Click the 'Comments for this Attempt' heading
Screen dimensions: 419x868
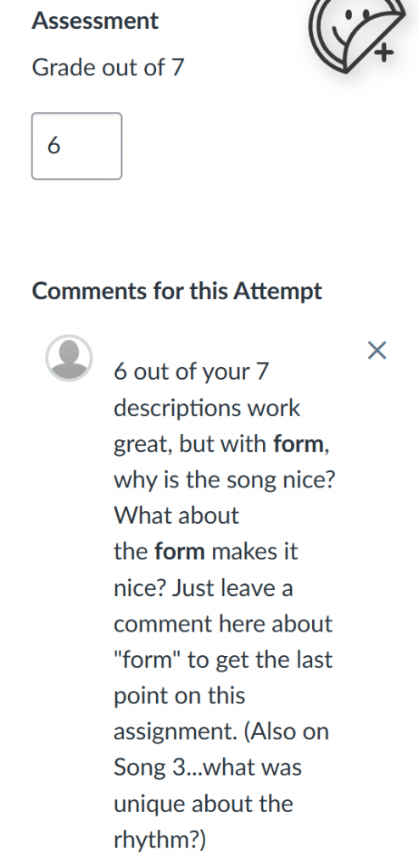(176, 292)
